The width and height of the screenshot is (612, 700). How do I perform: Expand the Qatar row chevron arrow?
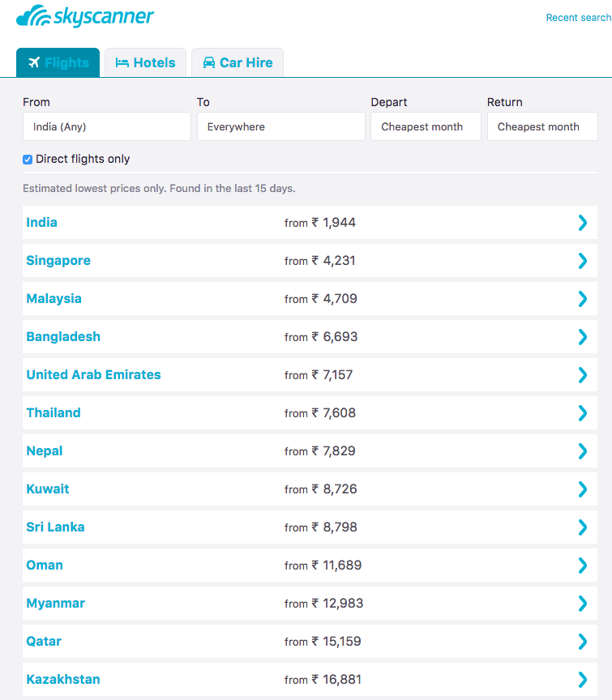point(583,642)
